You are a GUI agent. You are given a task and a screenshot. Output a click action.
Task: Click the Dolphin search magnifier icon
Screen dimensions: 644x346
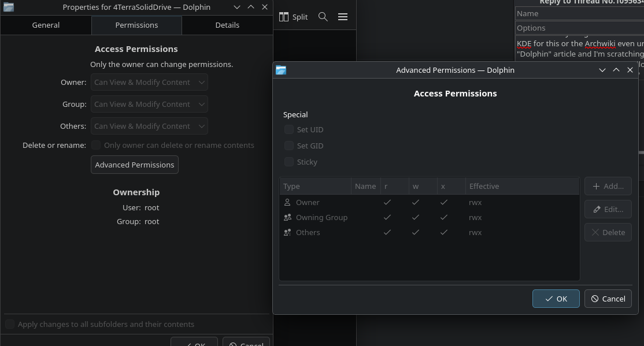click(x=323, y=17)
